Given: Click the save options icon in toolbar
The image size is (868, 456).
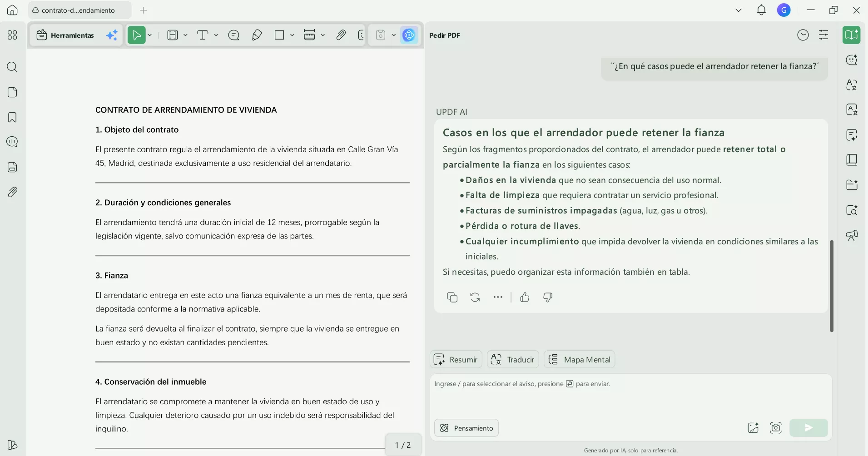Looking at the screenshot, I should pos(381,35).
